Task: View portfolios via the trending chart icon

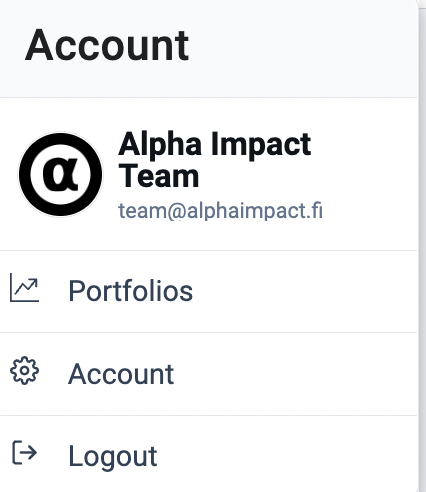Action: (24, 287)
